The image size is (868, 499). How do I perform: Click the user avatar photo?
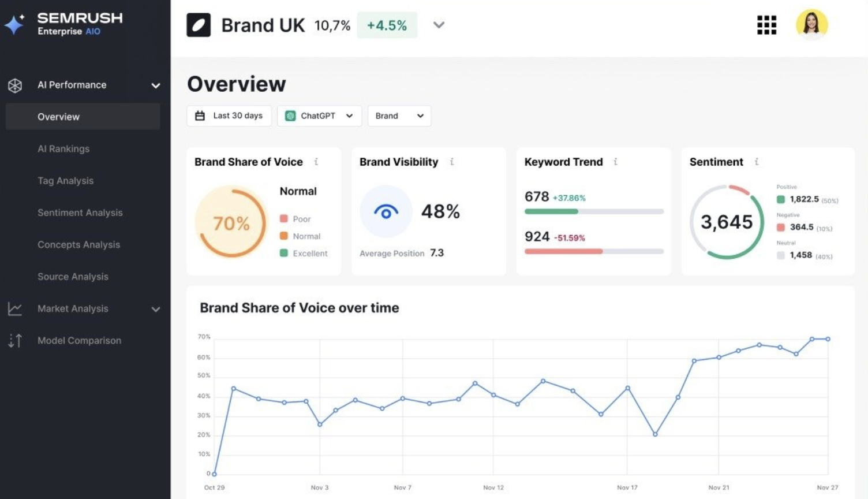coord(812,25)
